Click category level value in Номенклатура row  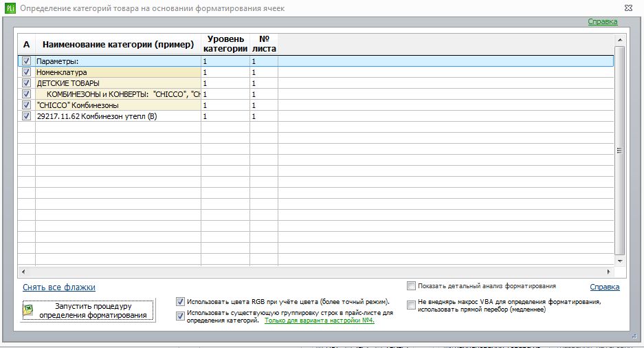click(x=225, y=72)
